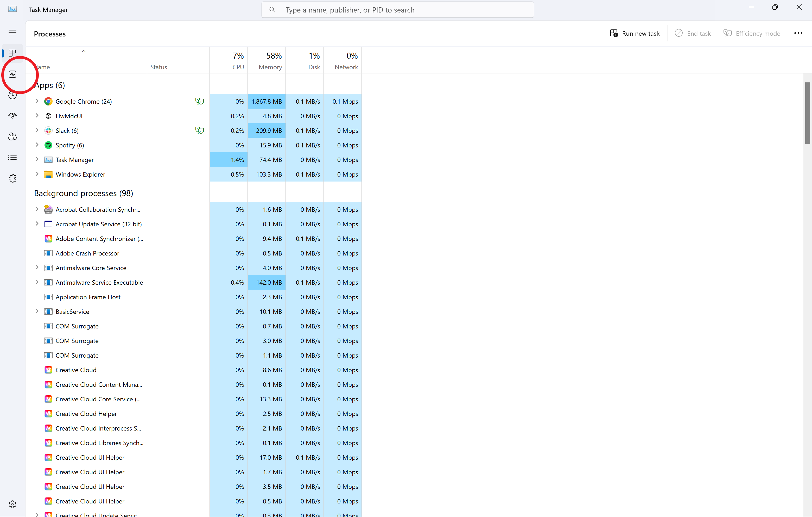The width and height of the screenshot is (812, 517).
Task: Open Task Manager Settings gear
Action: point(12,504)
